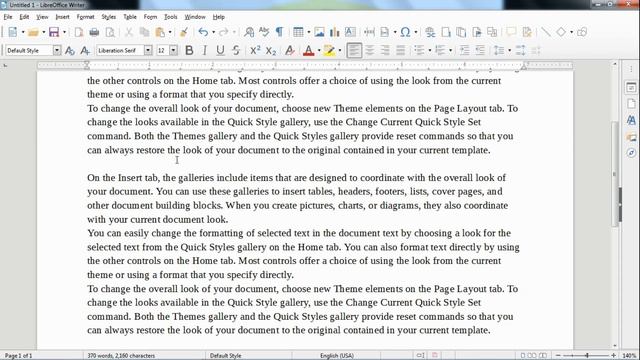Insert a table with the Table icon
640x360 pixels.
point(298,32)
